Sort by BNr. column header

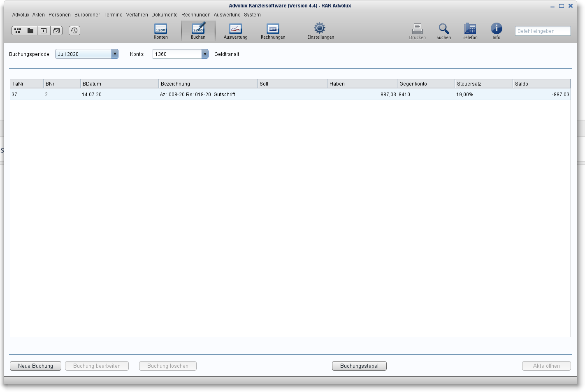pos(62,84)
